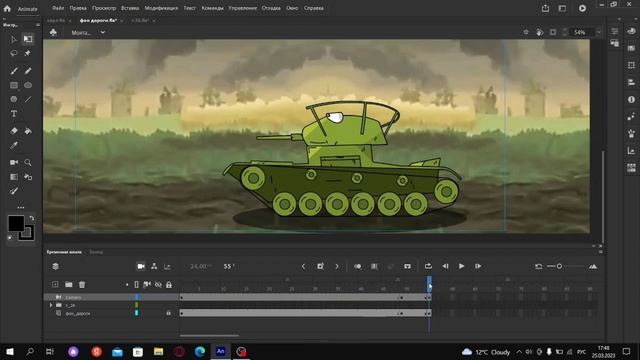Select the Paint Bucket tool
640x360 pixels.
coord(28,131)
